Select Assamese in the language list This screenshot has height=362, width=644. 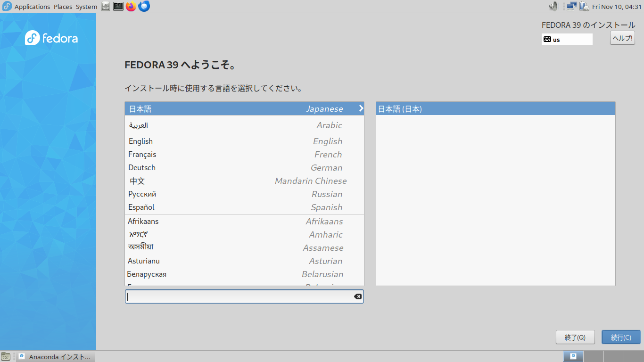[244, 248]
